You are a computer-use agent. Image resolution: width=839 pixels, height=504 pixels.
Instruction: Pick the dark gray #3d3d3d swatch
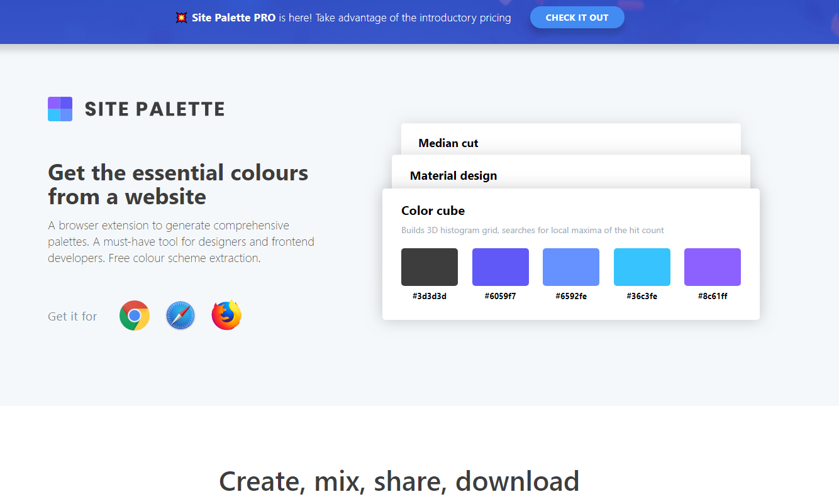tap(430, 267)
